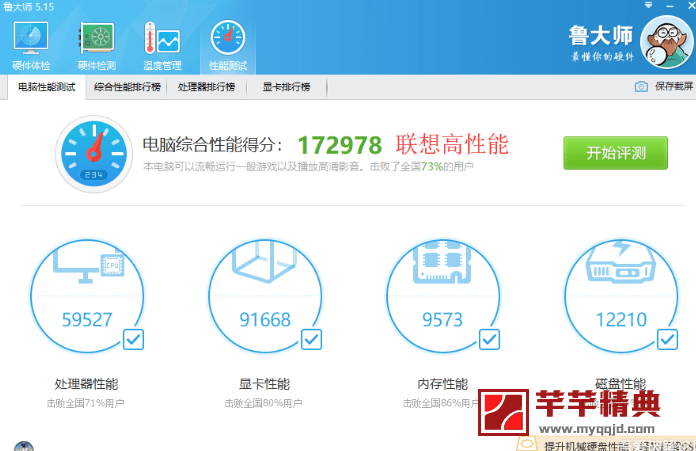Click the 保存截屏 save screenshot link
The width and height of the screenshot is (696, 451).
674,87
